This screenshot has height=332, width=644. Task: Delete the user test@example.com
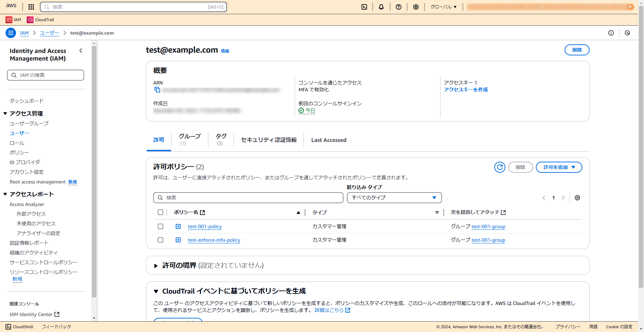coord(577,50)
